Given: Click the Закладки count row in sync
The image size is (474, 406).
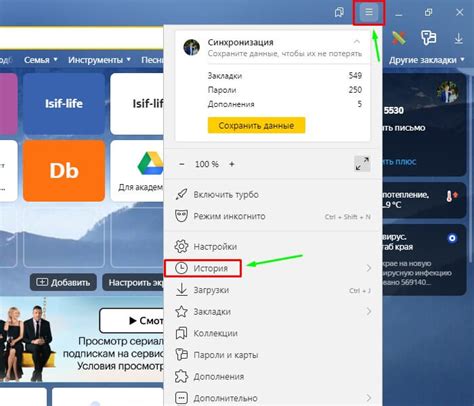Looking at the screenshot, I should [x=285, y=76].
